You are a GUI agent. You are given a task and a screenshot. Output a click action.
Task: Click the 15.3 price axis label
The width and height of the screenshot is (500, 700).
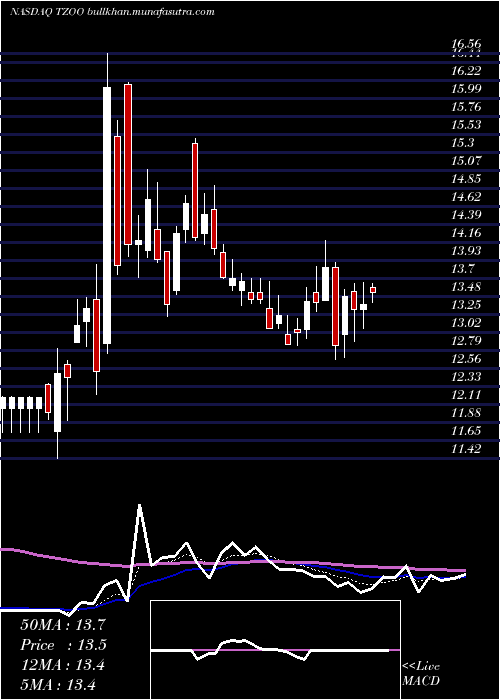point(462,142)
